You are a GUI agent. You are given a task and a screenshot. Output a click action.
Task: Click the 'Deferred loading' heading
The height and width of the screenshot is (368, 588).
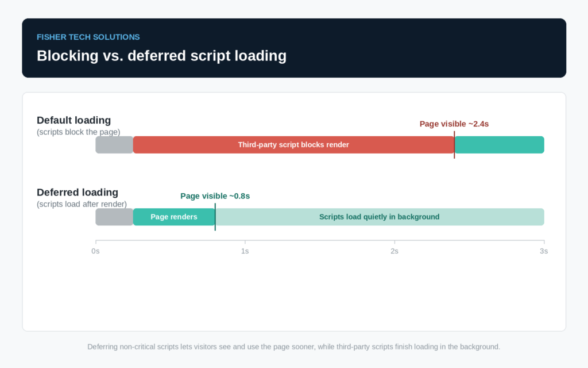pos(78,192)
